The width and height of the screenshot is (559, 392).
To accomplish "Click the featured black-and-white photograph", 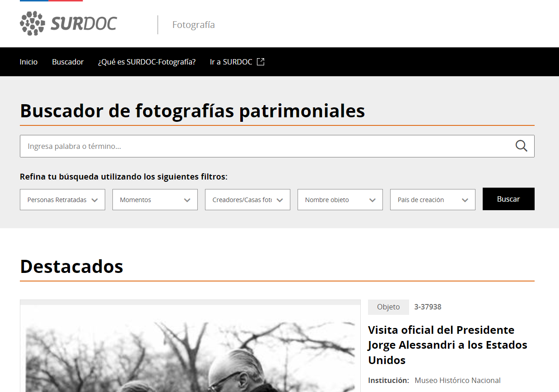I will click(x=190, y=352).
